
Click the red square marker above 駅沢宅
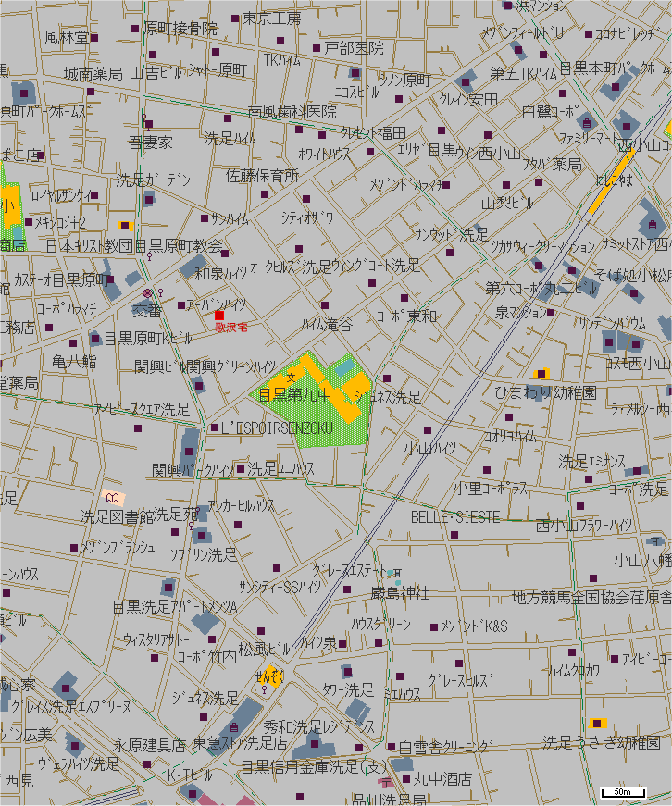(x=219, y=316)
